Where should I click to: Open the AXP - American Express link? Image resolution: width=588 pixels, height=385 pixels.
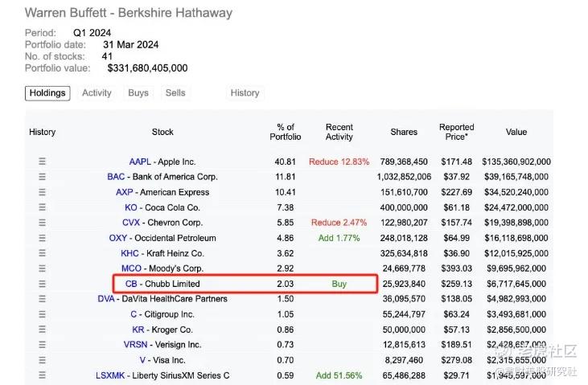coord(162,192)
